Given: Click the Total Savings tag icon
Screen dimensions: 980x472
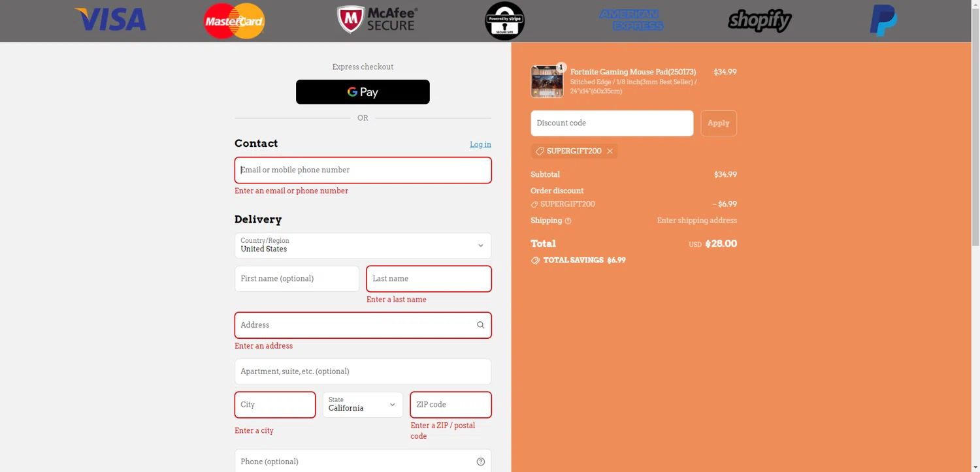Looking at the screenshot, I should click(535, 260).
